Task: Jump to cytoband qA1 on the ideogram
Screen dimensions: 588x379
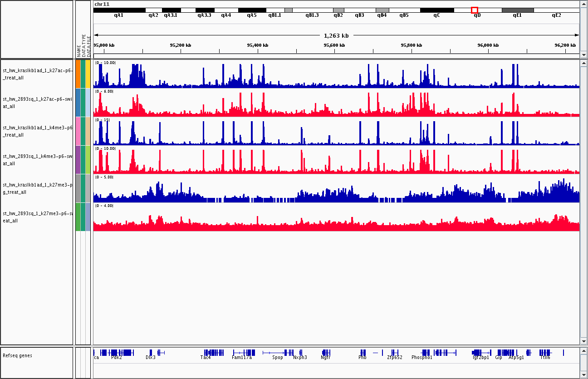Action: tap(119, 10)
